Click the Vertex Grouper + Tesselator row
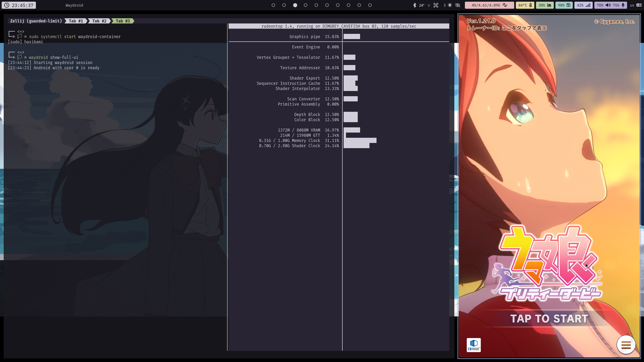Screen dimensions: 644x362 (298, 57)
